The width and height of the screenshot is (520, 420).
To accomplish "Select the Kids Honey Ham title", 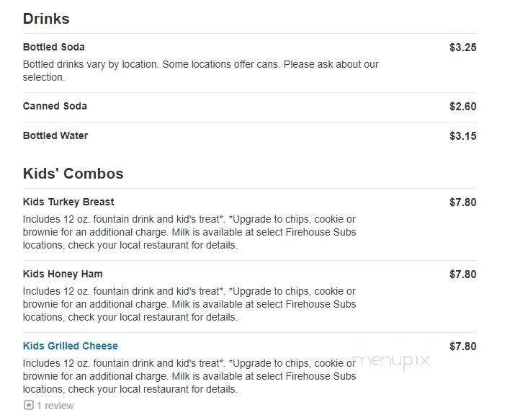I will tap(63, 274).
